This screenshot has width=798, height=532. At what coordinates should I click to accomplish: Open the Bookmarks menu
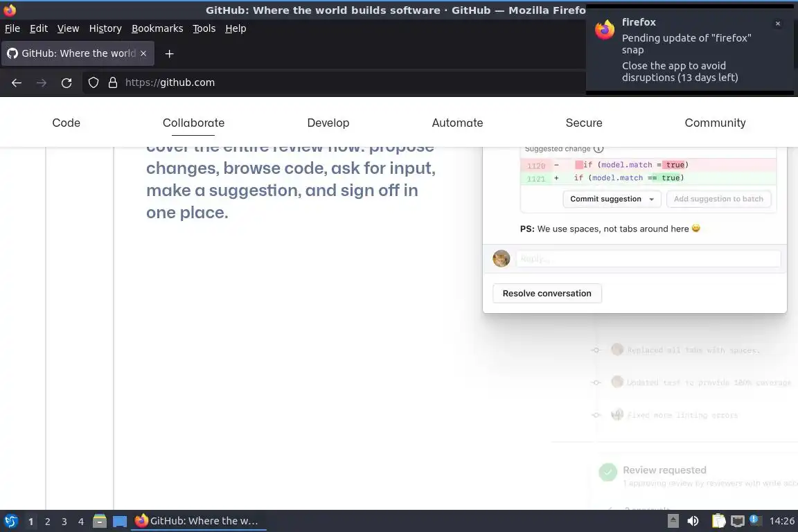coord(157,28)
